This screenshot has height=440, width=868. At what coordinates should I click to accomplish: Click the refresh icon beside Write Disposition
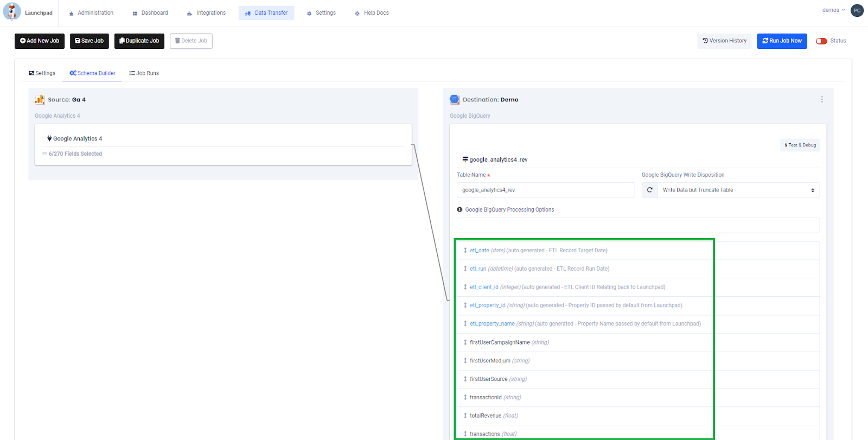[x=650, y=190]
